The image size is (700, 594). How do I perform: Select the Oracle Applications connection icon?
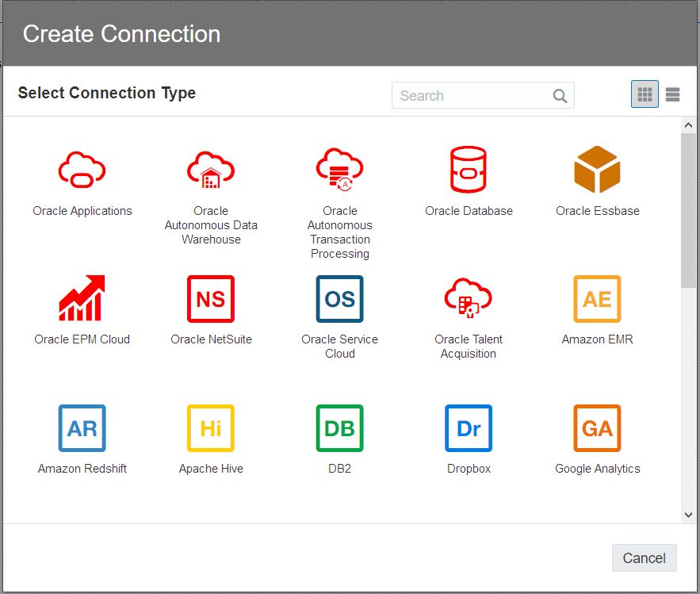coord(82,169)
